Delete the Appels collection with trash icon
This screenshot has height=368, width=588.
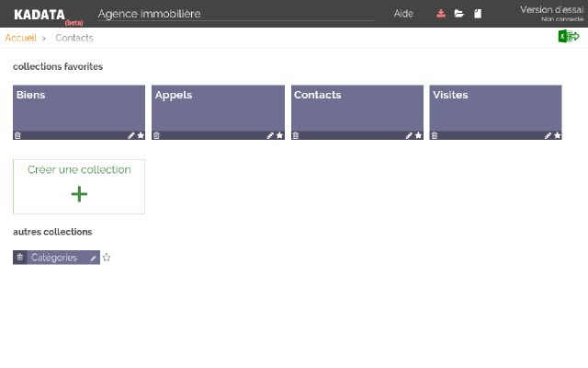[x=156, y=135]
